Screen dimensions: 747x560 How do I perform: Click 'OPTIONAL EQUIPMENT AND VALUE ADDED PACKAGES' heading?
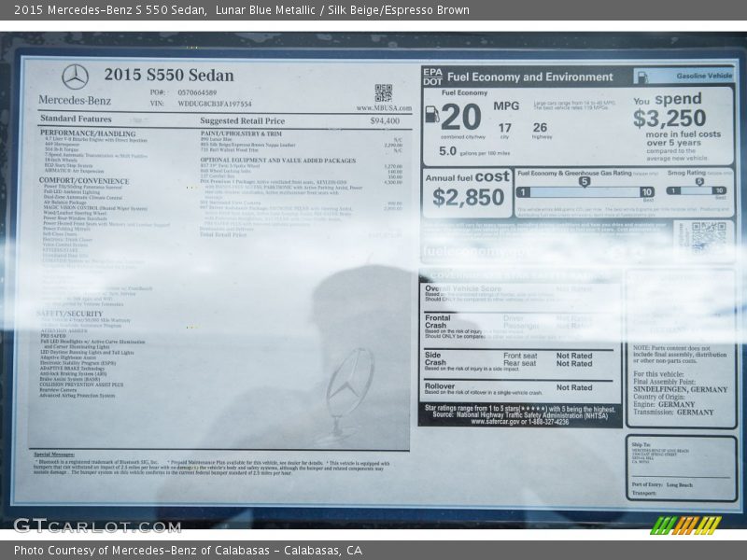(278, 161)
